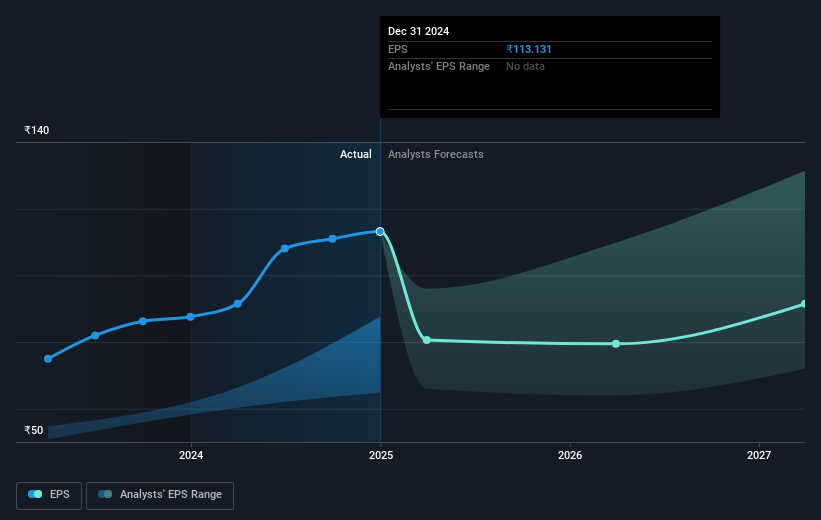
Task: Click the 2025 x-axis label
Action: tap(381, 455)
